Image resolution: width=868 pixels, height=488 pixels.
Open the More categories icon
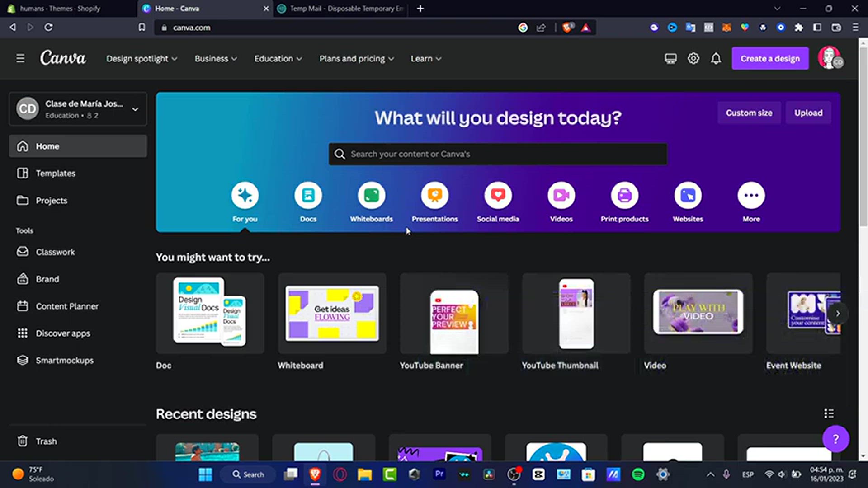[x=751, y=195]
